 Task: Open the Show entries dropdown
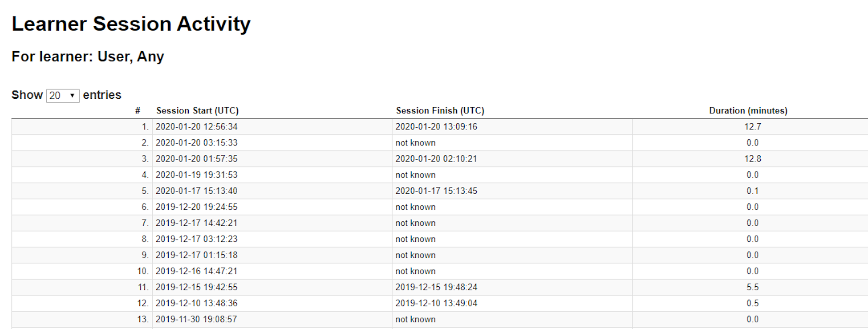click(63, 96)
